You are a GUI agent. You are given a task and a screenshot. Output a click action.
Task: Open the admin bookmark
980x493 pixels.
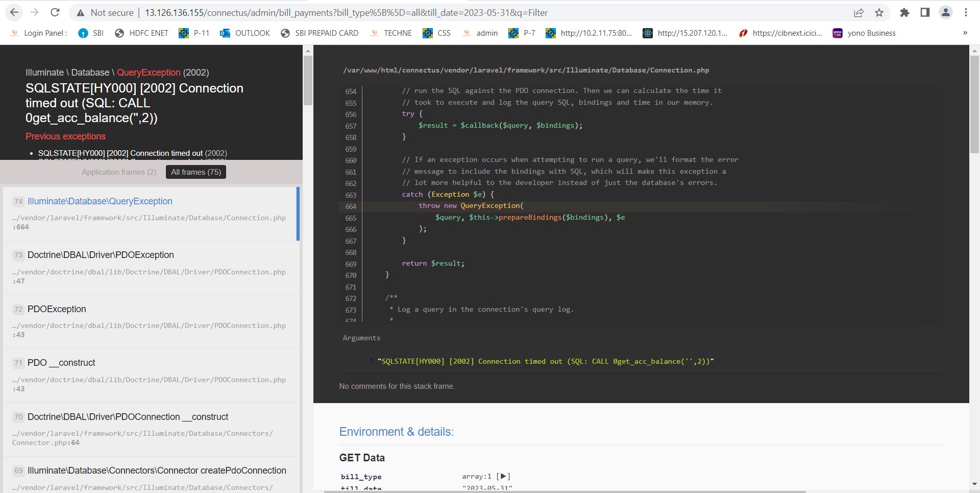tap(480, 33)
